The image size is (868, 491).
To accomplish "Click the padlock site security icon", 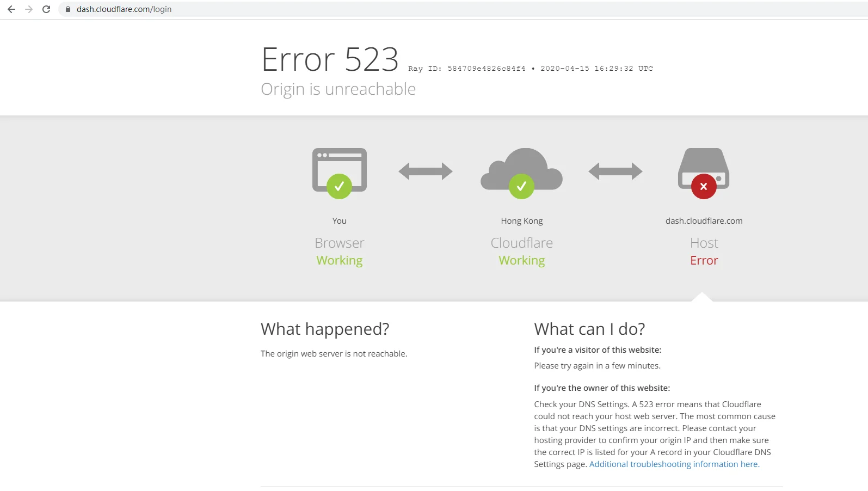I will 68,9.
